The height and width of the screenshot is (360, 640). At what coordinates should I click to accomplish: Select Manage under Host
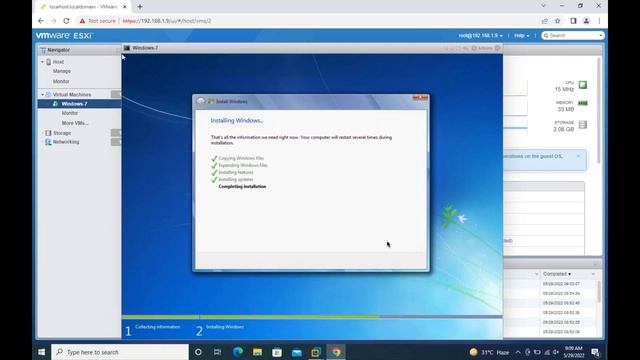tap(62, 71)
